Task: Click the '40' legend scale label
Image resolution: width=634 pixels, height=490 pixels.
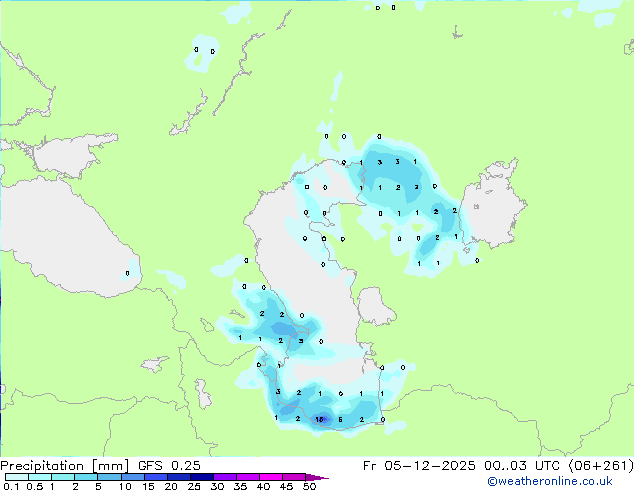Action: point(264,486)
